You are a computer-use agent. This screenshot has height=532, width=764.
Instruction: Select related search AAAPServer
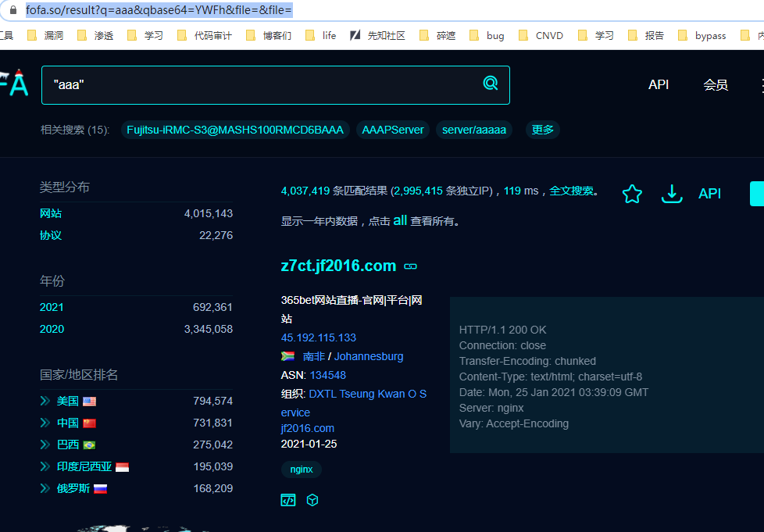click(x=393, y=130)
